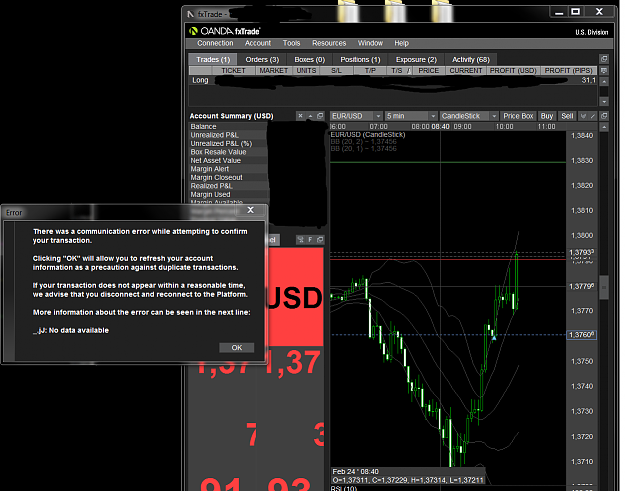This screenshot has height=491, width=625.
Task: Select the Trades (1) tab
Action: [x=213, y=59]
